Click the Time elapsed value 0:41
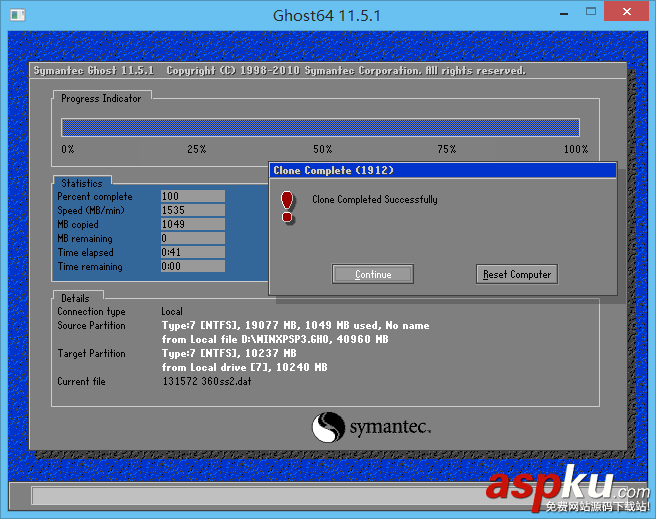The image size is (656, 519). coord(193,252)
